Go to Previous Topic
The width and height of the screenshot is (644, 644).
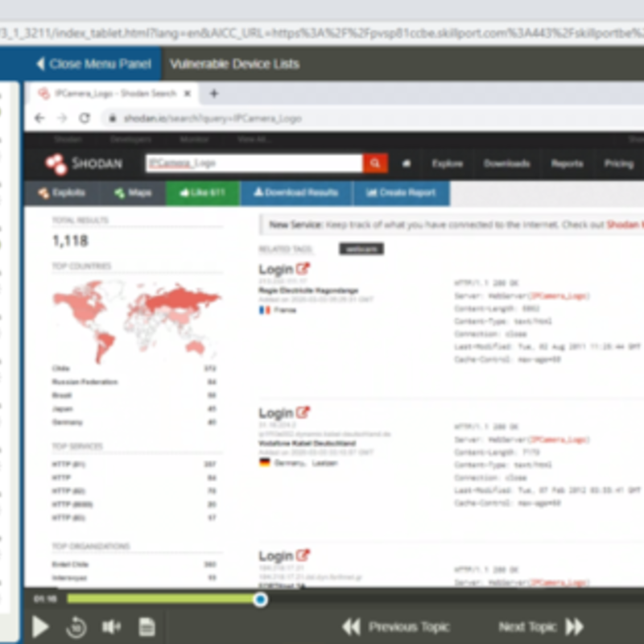tap(395, 626)
